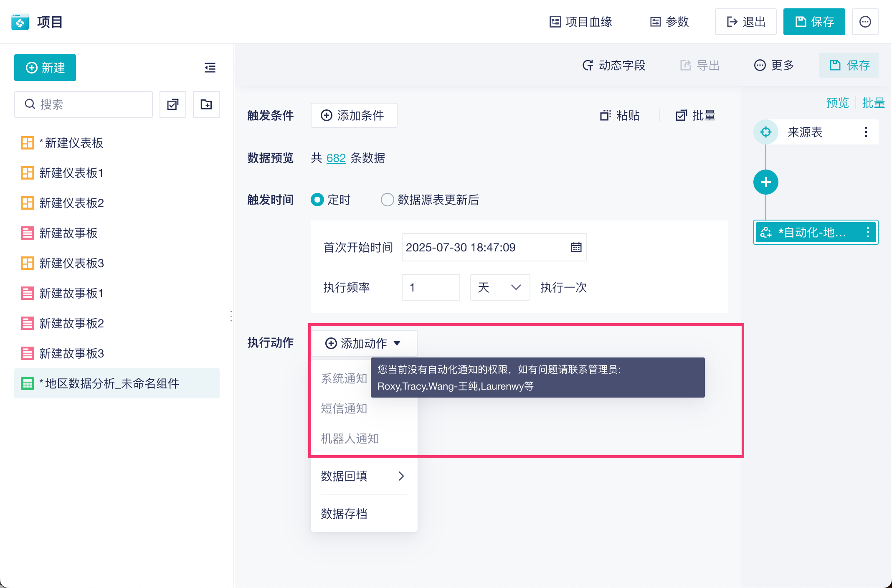The width and height of the screenshot is (892, 588).
Task: Open the 添加动作 dropdown
Action: (363, 343)
